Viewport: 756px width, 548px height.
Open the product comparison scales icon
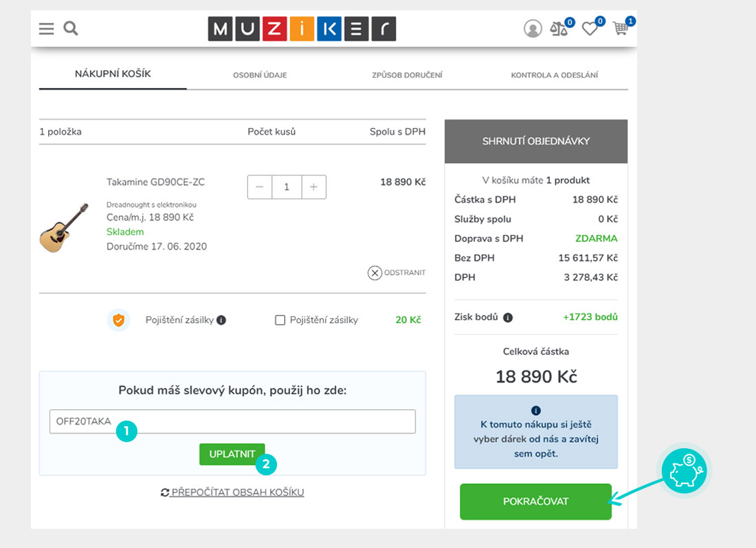pyautogui.click(x=559, y=29)
